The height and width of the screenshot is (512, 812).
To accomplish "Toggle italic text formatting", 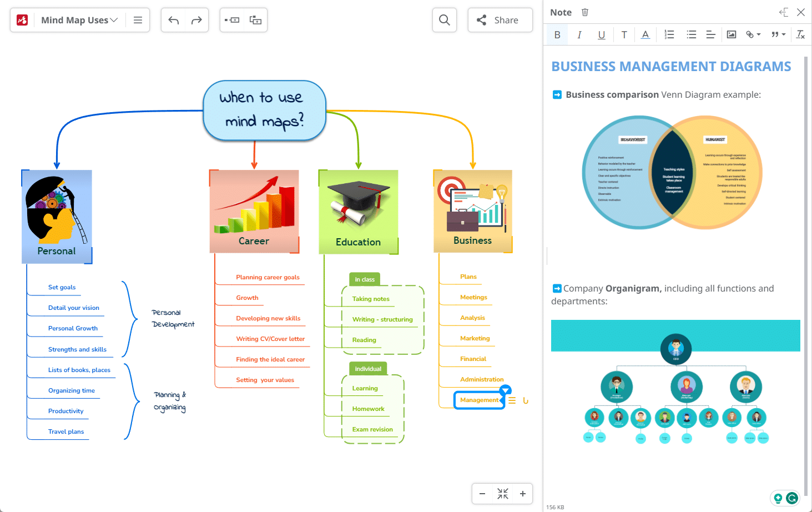I will 579,35.
